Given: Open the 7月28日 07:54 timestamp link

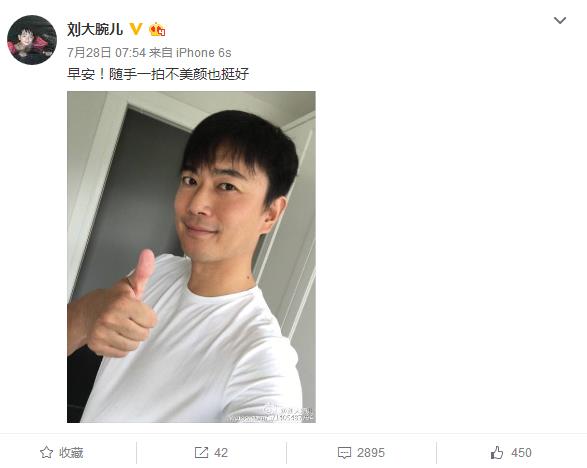Looking at the screenshot, I should [106, 53].
